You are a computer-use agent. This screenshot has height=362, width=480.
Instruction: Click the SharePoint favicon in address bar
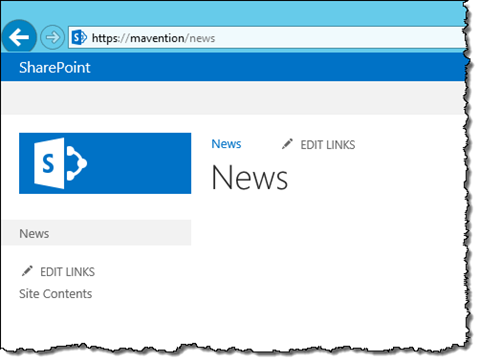[79, 38]
